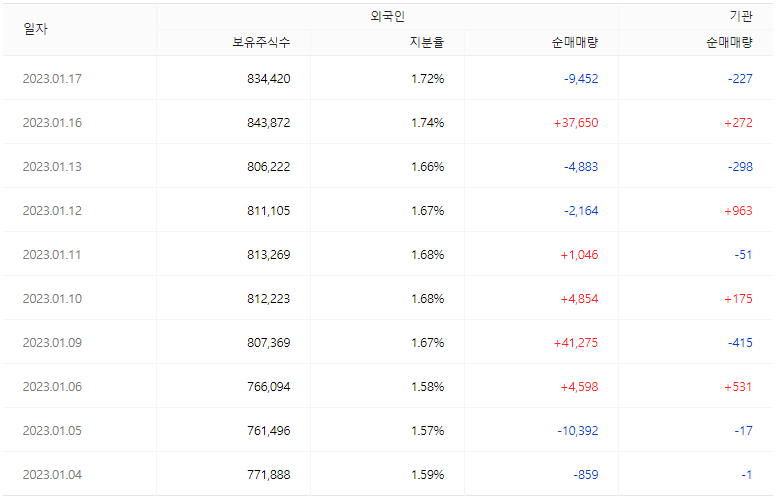Click the holdings value 834,420

click(x=269, y=79)
